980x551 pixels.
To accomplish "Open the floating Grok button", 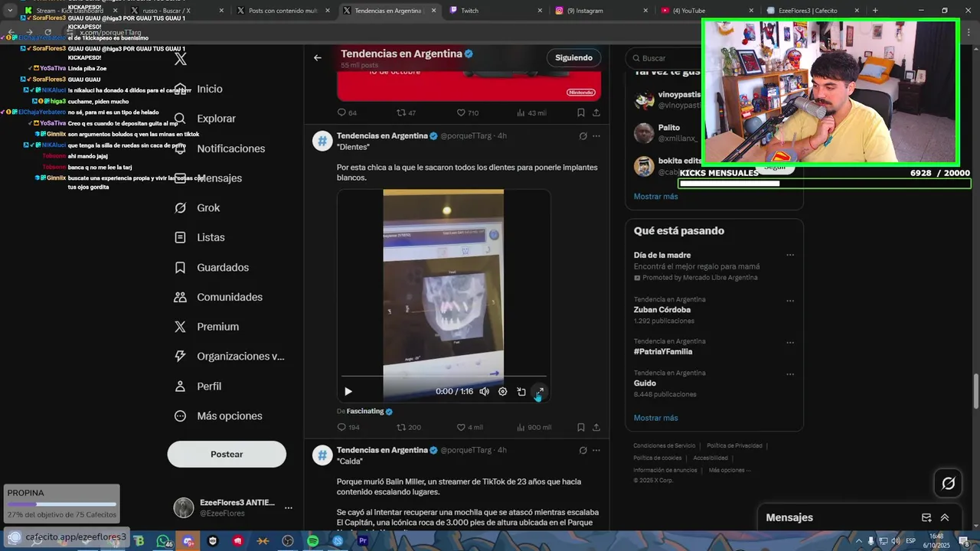I will click(x=948, y=483).
